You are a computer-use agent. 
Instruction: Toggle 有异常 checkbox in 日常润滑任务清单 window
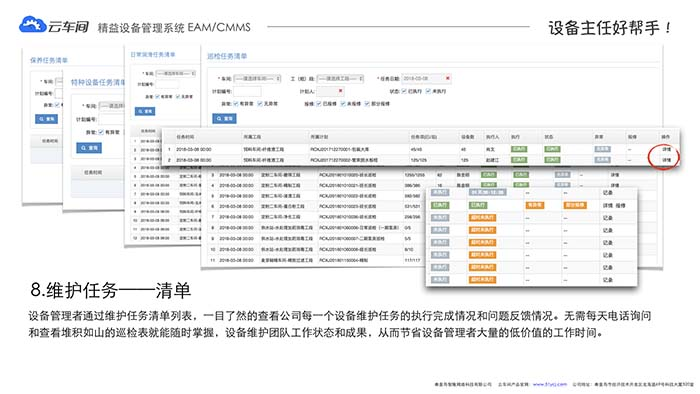coord(157,96)
